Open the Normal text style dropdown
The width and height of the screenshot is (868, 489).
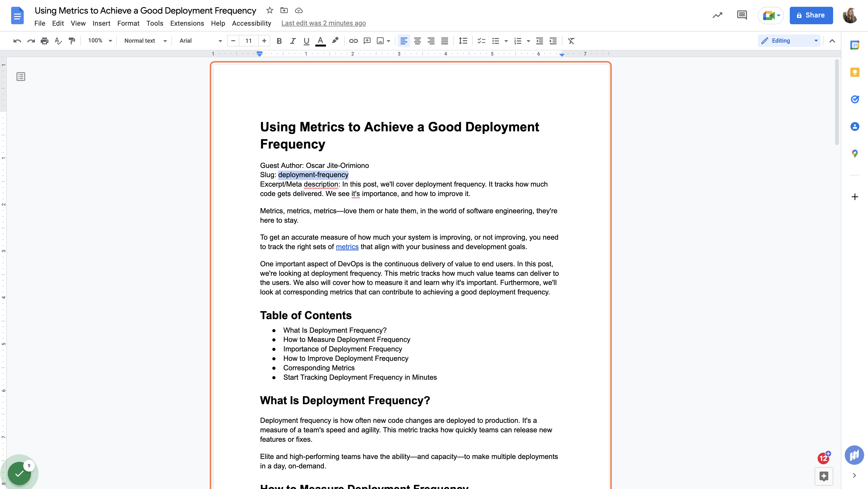146,41
